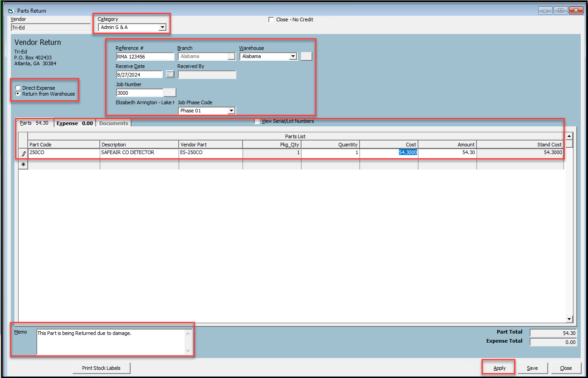Click the Expense Total value field
The image size is (588, 378).
(554, 342)
